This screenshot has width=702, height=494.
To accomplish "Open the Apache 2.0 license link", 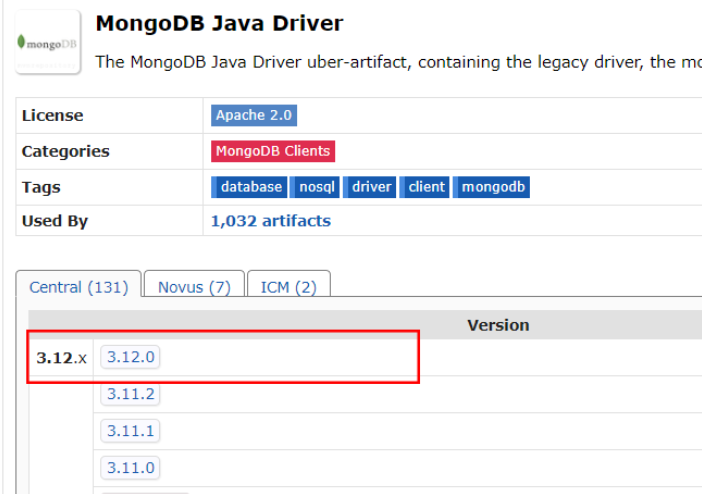I will [254, 116].
